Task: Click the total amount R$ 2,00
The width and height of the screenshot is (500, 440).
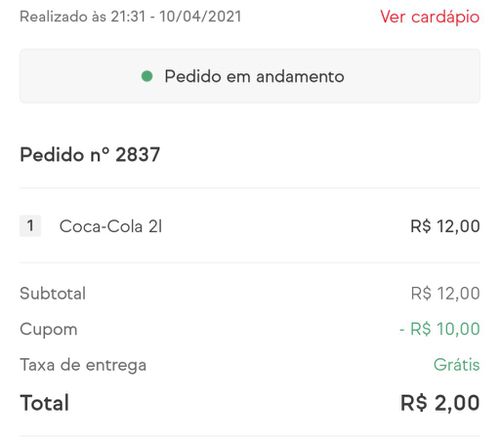Action: 440,403
